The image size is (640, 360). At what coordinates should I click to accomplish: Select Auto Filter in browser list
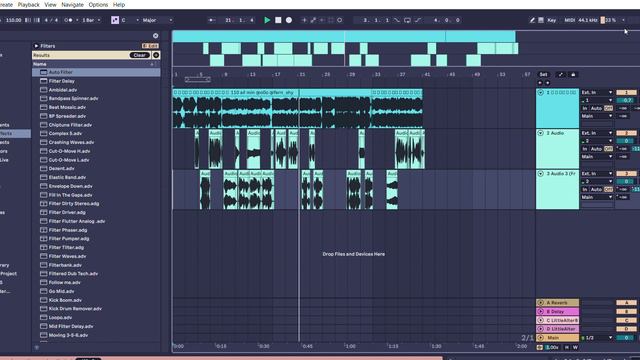[x=96, y=72]
